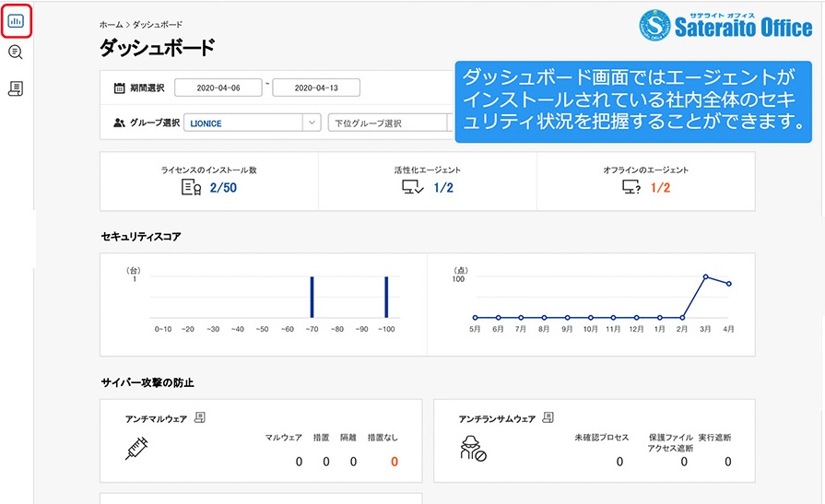Click the group people icon beside グループ選択
Viewport: 825px width, 504px height.
point(120,123)
